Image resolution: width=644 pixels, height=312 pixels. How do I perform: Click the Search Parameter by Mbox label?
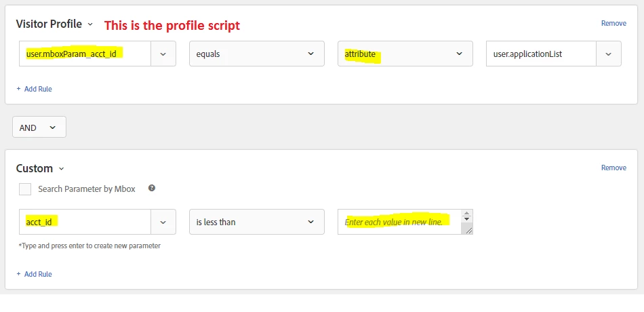87,189
